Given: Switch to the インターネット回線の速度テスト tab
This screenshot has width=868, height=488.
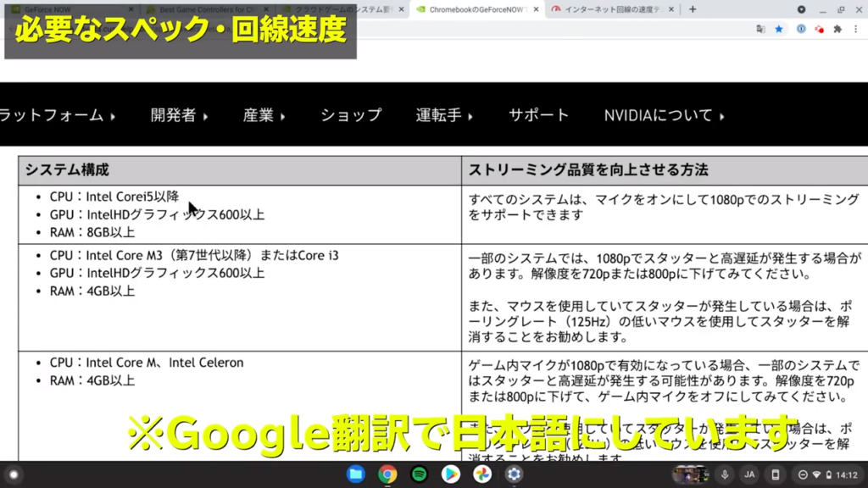Looking at the screenshot, I should coord(613,9).
